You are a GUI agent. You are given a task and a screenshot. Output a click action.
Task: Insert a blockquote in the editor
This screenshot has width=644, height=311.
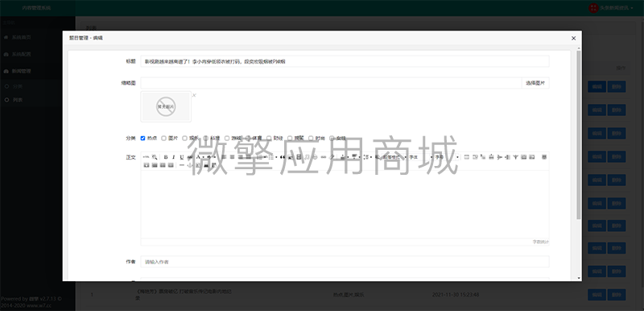(x=283, y=157)
